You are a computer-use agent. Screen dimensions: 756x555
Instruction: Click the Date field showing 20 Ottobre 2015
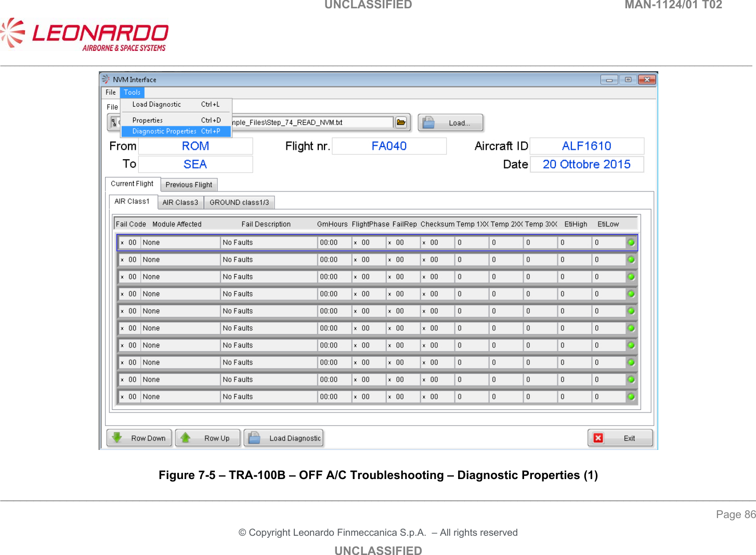[x=587, y=164]
